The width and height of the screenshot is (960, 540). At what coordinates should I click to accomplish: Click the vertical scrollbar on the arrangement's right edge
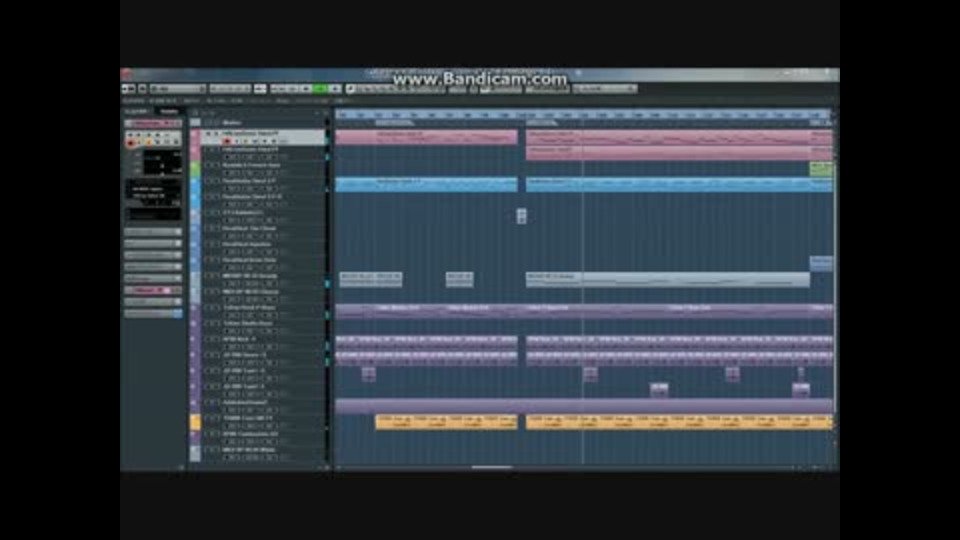pos(835,288)
